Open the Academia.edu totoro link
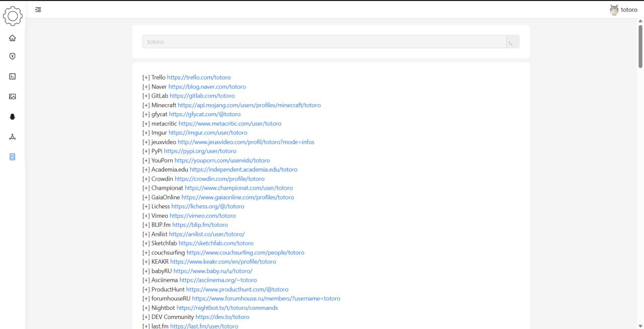 coord(244,170)
